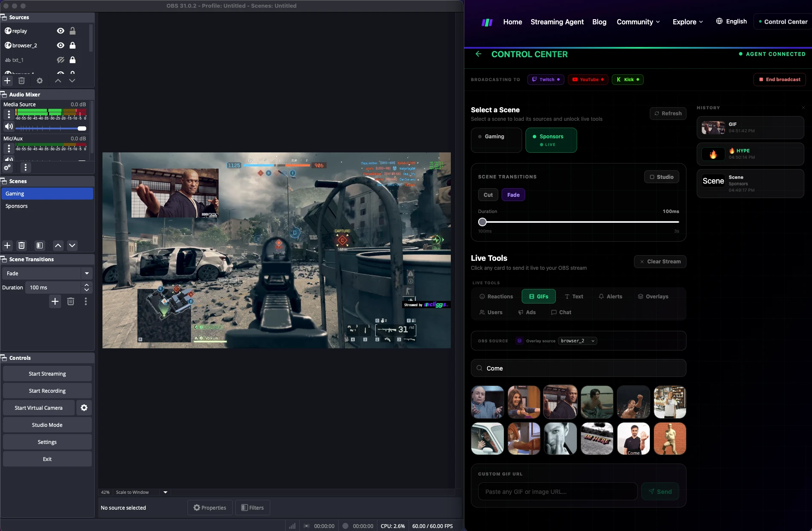Image resolution: width=812 pixels, height=531 pixels.
Task: Toggle Kick broadcasting destination
Action: click(x=628, y=79)
